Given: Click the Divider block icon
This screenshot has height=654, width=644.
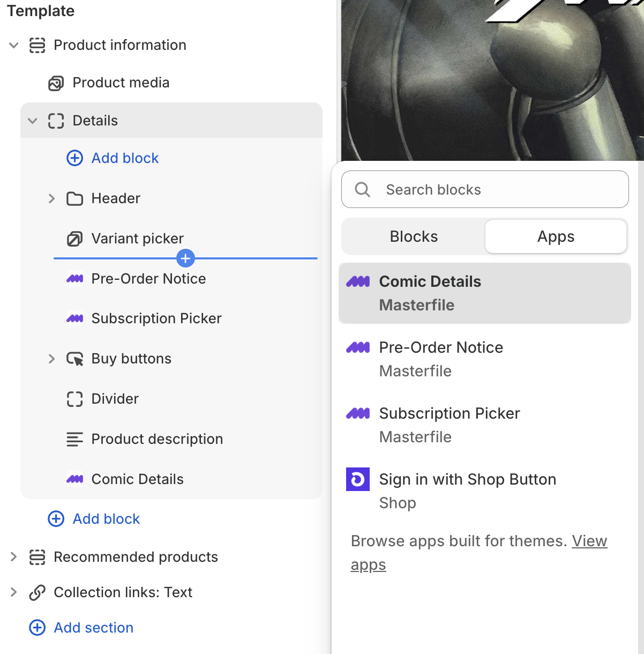Looking at the screenshot, I should click(74, 399).
